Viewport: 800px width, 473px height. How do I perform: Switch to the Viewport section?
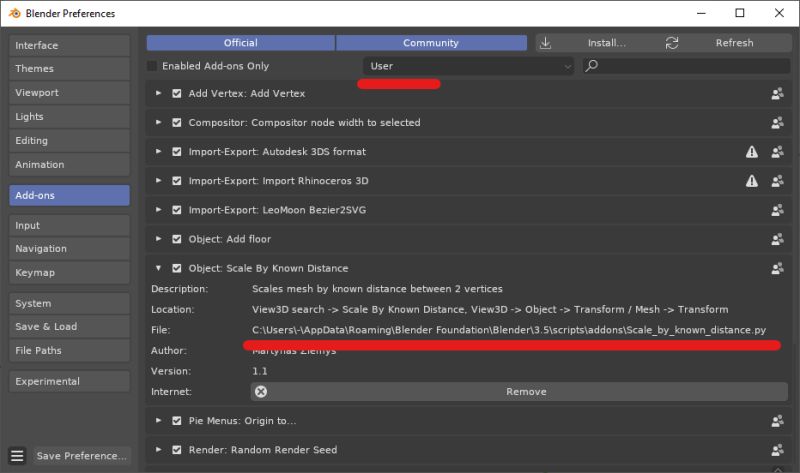(69, 92)
